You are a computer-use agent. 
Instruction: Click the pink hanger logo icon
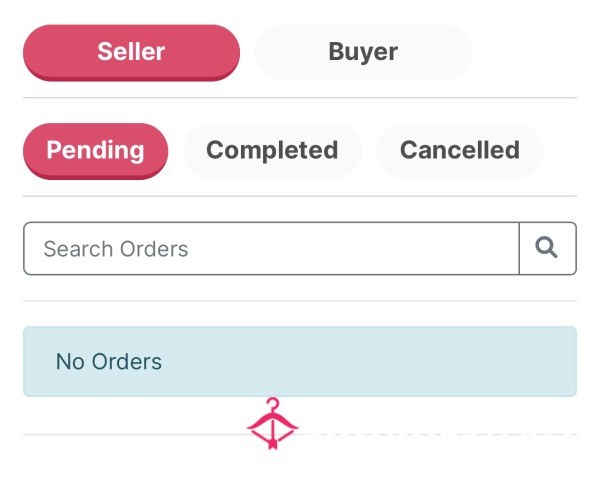point(272,423)
